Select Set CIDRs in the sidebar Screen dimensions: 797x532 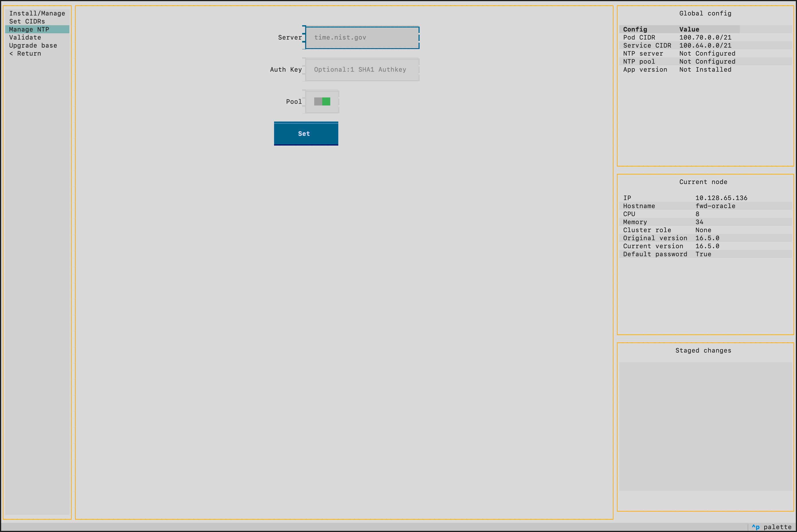37,21
